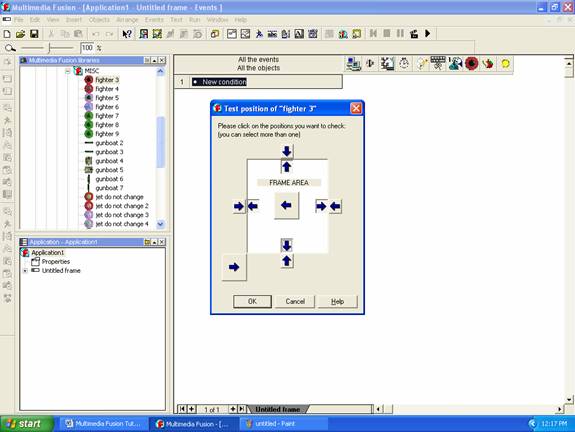Switch to Multimedia Fusion Tut... taskbar button
The height and width of the screenshot is (432, 575).
click(103, 424)
